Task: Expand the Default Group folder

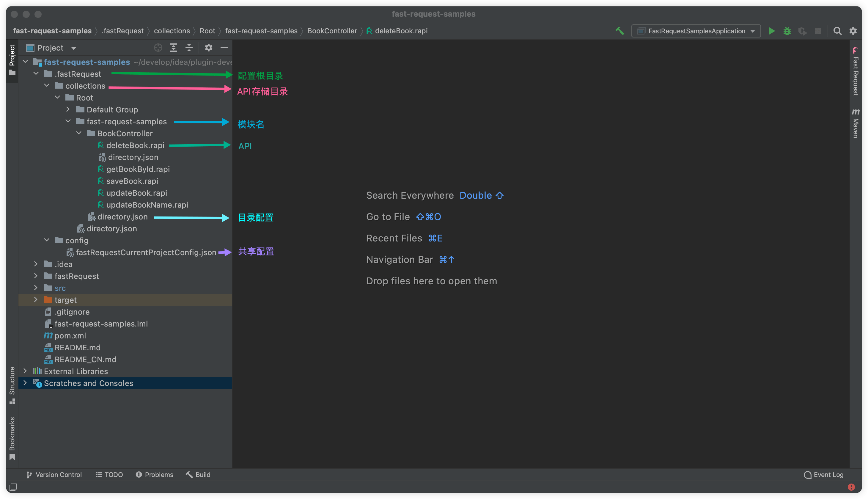Action: [68, 109]
